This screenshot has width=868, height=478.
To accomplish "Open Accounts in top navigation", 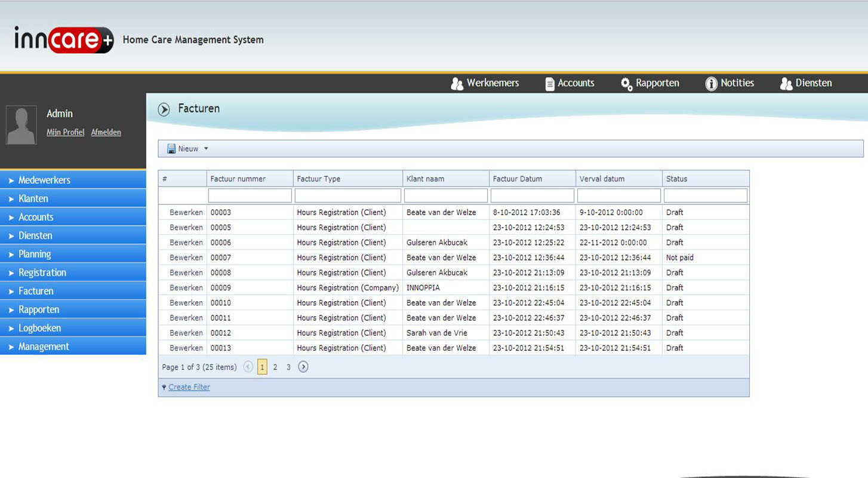I will click(576, 83).
